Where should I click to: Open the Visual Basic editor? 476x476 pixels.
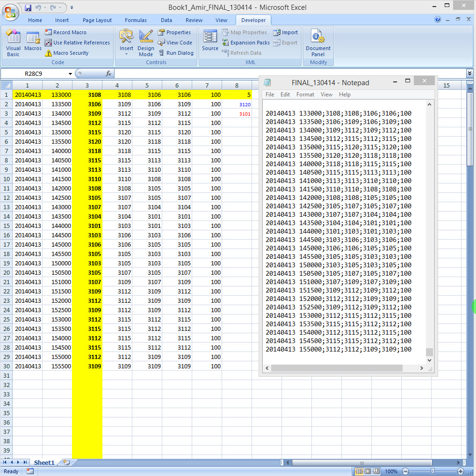point(13,43)
